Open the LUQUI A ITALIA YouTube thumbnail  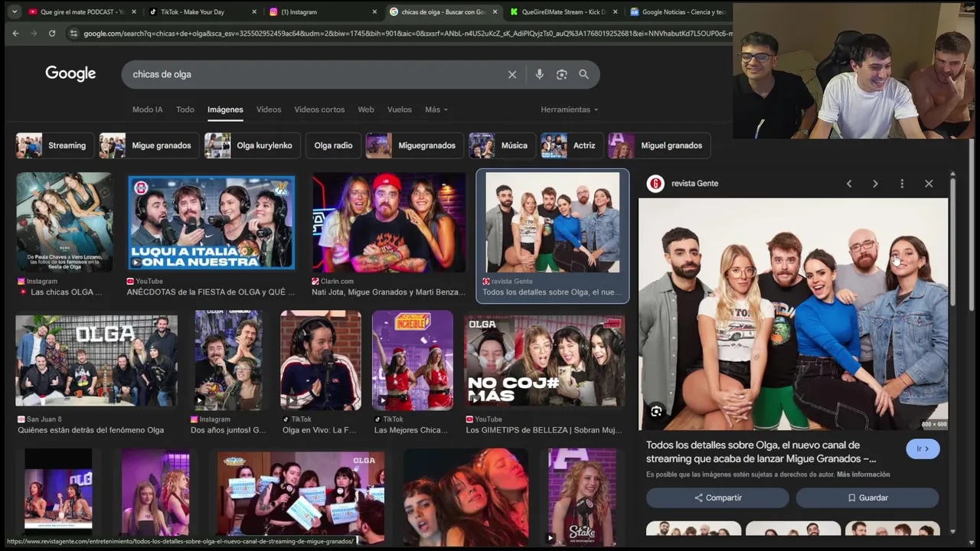[x=211, y=222]
